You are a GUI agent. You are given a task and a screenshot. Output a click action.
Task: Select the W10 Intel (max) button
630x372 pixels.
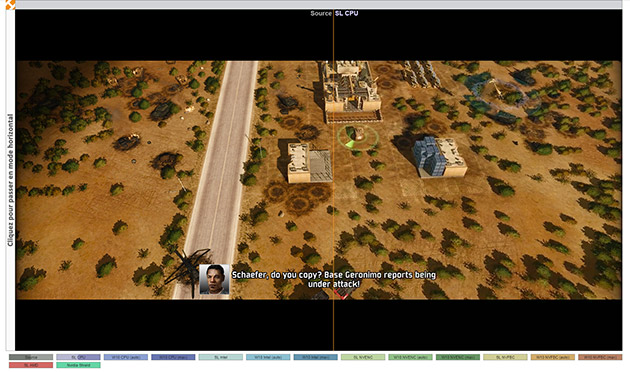[x=315, y=357]
